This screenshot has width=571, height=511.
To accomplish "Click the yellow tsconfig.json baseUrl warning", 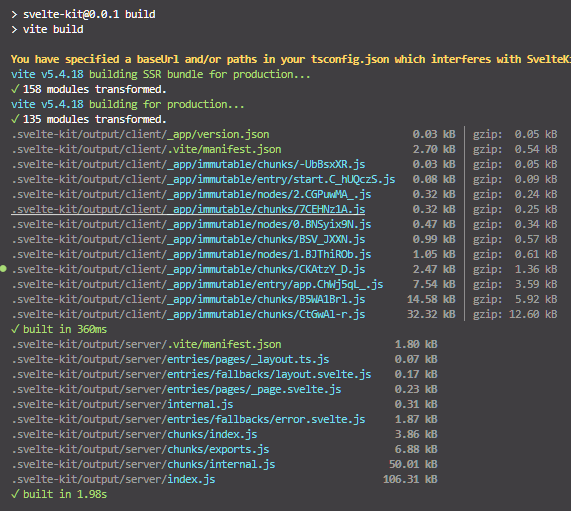I will [x=291, y=59].
